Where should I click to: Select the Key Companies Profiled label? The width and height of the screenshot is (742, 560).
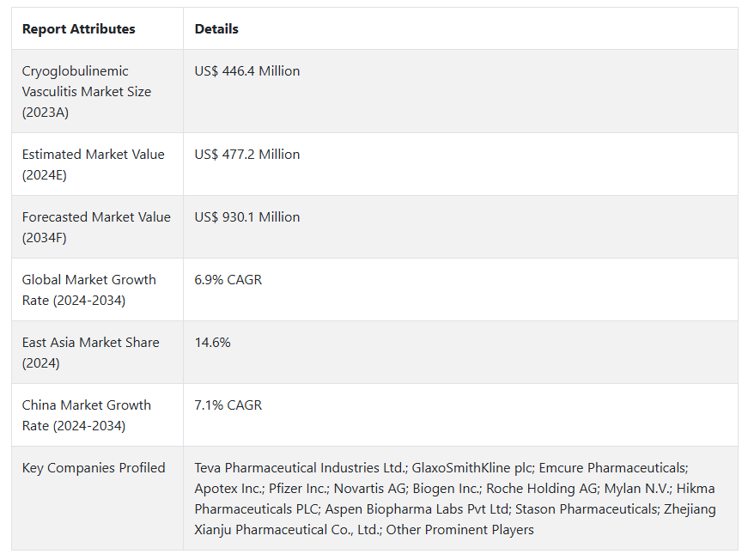pyautogui.click(x=94, y=468)
